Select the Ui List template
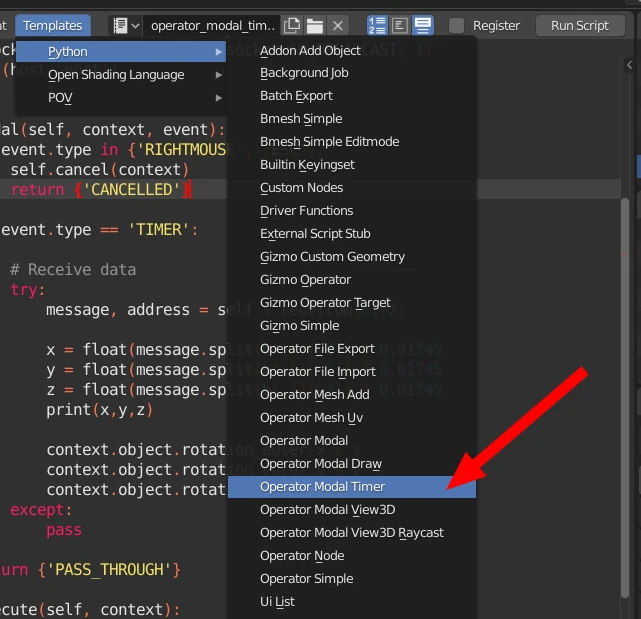This screenshot has height=619, width=641. [x=277, y=602]
